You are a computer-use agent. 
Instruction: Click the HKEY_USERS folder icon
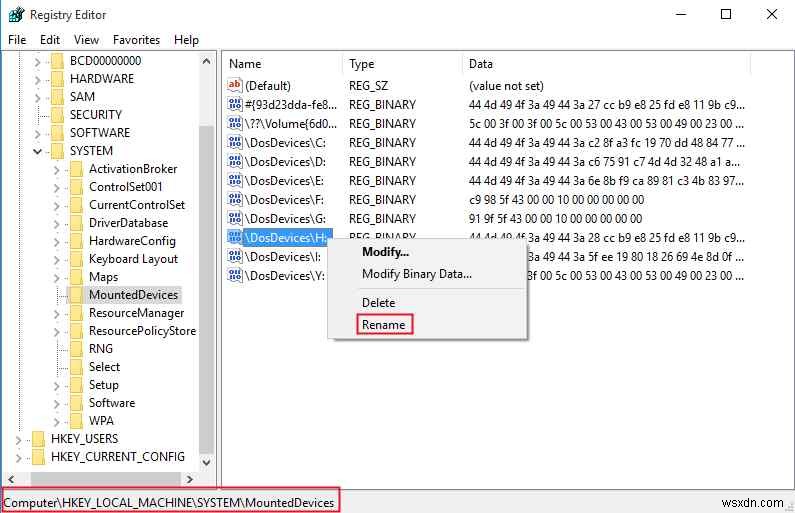(x=39, y=438)
